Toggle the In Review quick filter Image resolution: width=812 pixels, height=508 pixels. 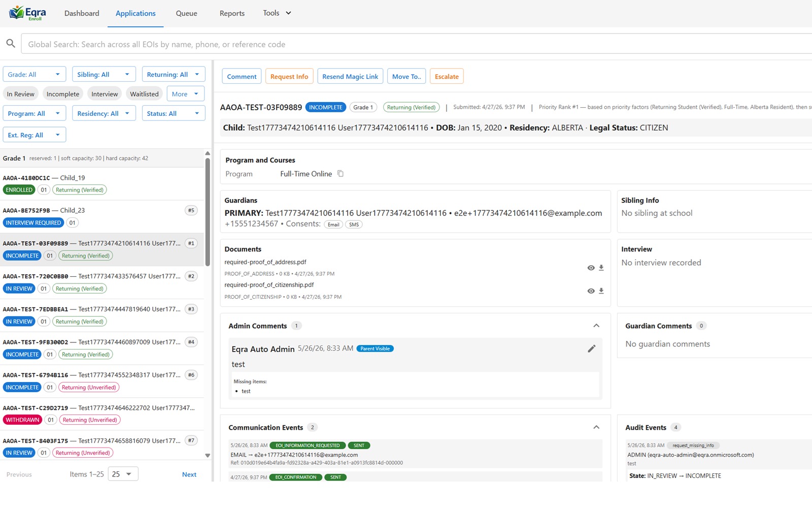click(21, 94)
